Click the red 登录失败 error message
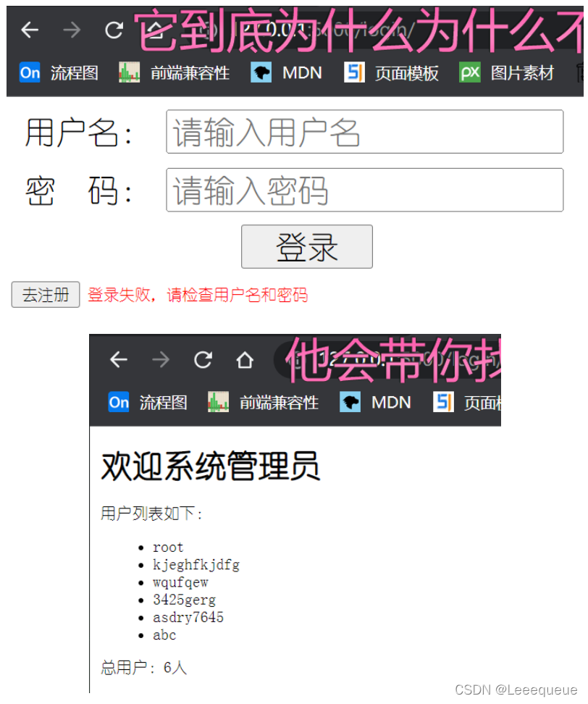The width and height of the screenshot is (588, 704). tap(198, 295)
